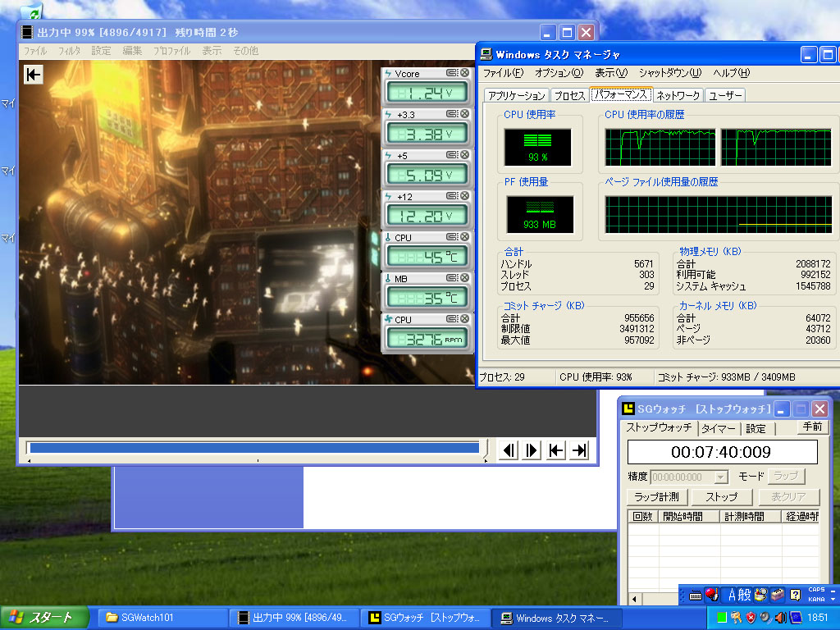Viewport: 840px width, 630px height.
Task: Open ヘルプ(H) menu in Task Manager
Action: (731, 73)
